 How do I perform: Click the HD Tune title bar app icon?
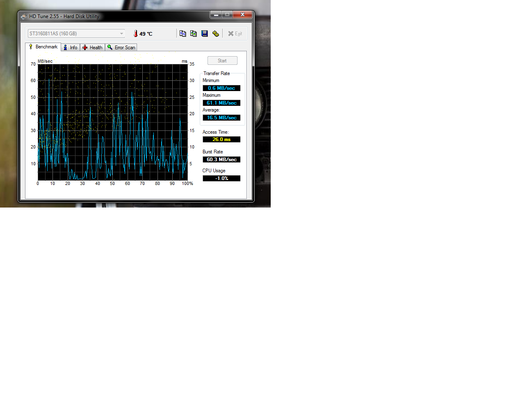[24, 16]
